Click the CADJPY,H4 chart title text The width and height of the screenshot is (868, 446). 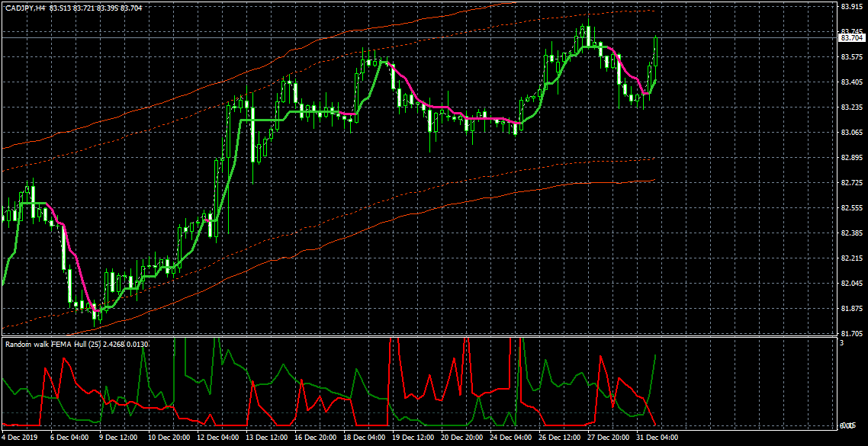point(25,7)
